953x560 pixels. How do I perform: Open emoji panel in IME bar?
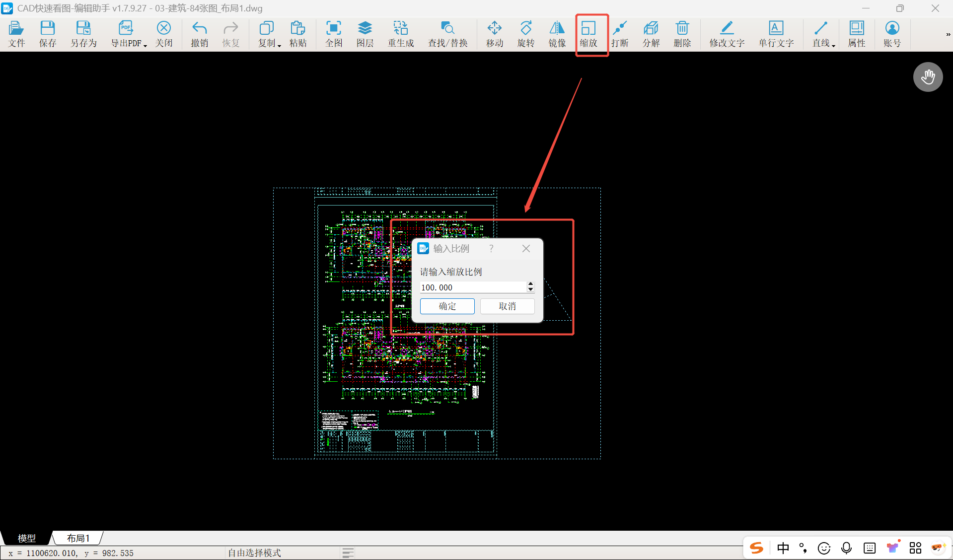point(824,548)
